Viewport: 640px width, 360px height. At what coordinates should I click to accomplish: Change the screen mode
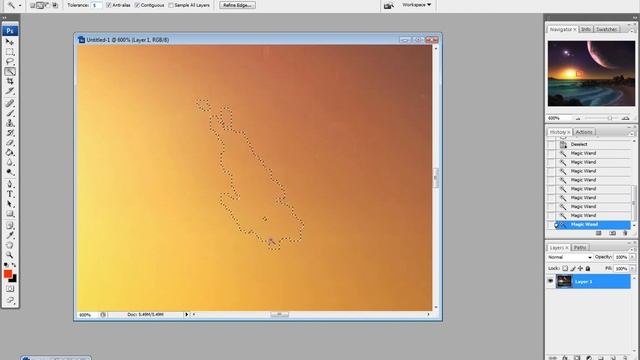10,300
